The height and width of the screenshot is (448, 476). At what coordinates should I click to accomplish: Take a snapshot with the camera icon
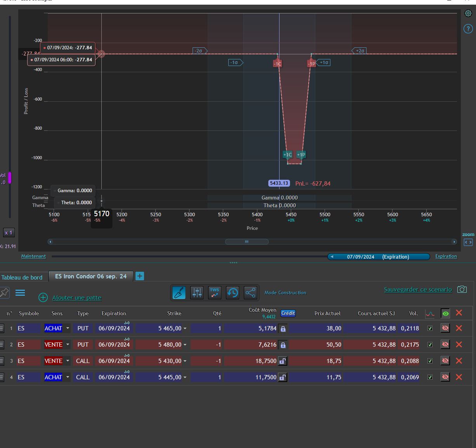(462, 289)
